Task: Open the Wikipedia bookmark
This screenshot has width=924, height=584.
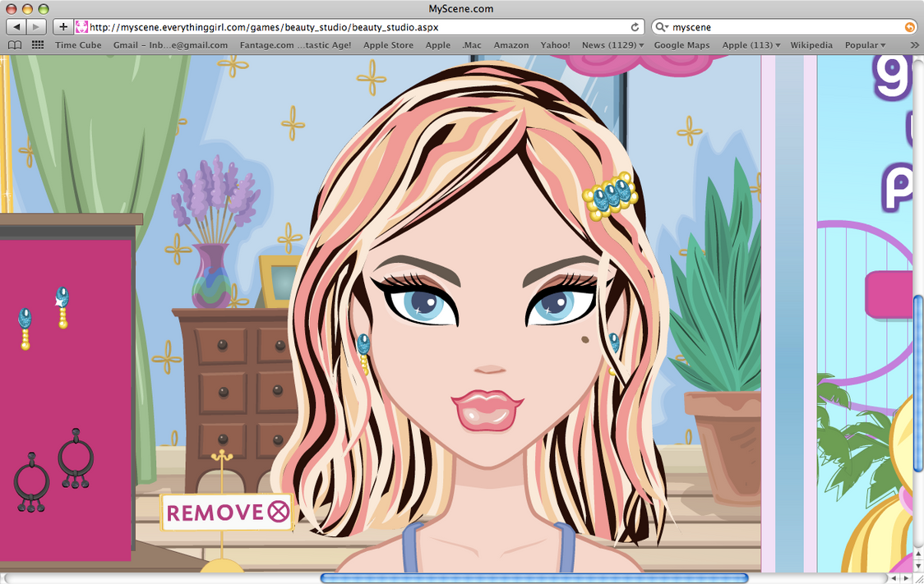Action: click(811, 45)
